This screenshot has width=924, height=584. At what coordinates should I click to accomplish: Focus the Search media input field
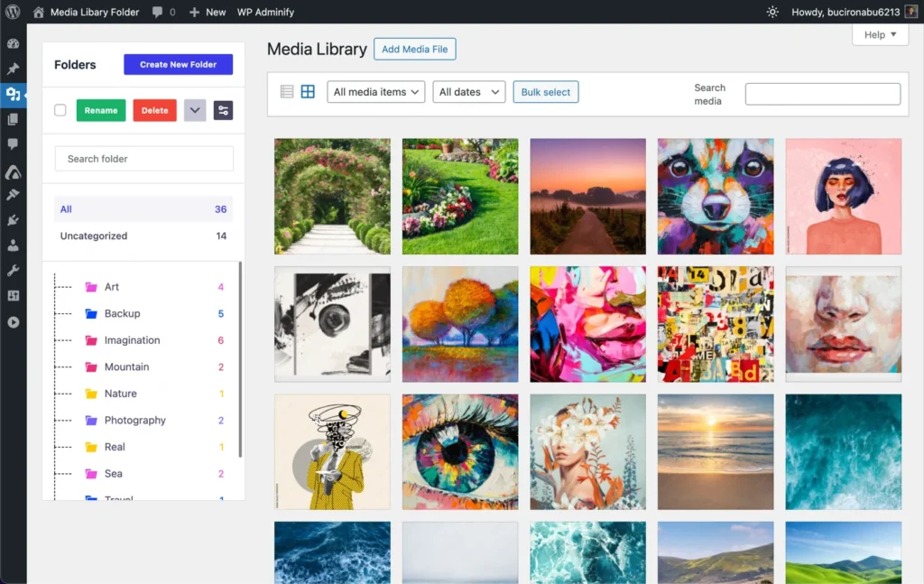pyautogui.click(x=823, y=94)
